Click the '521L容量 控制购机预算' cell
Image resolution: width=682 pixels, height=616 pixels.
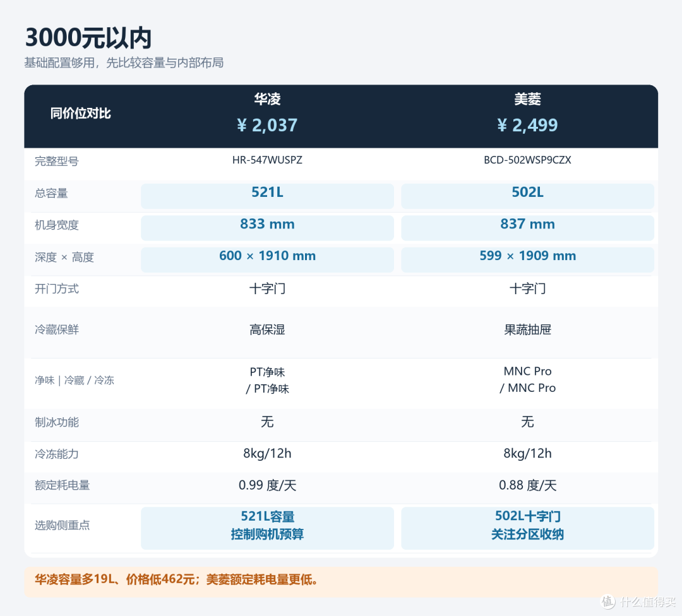coord(267,528)
